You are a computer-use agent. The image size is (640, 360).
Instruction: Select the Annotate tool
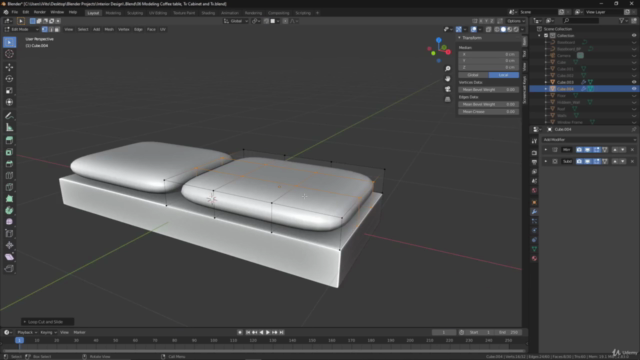[x=9, y=116]
